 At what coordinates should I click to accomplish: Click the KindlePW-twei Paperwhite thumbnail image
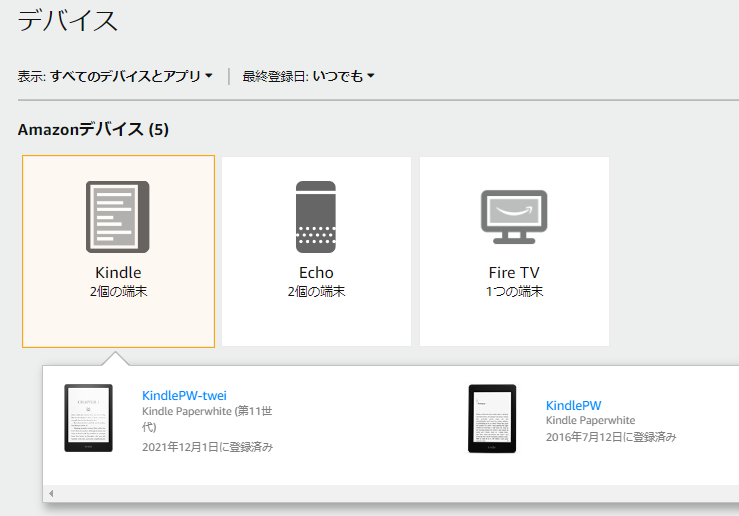click(89, 418)
